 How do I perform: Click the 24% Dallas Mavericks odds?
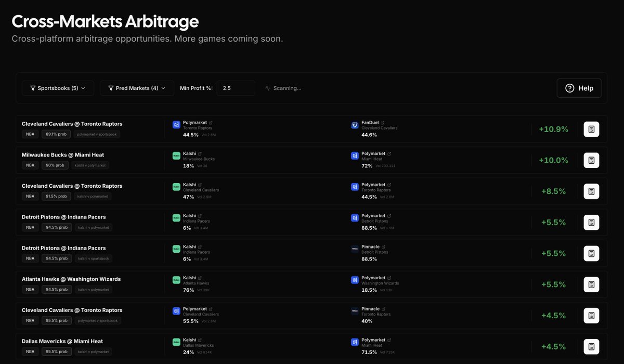click(188, 352)
